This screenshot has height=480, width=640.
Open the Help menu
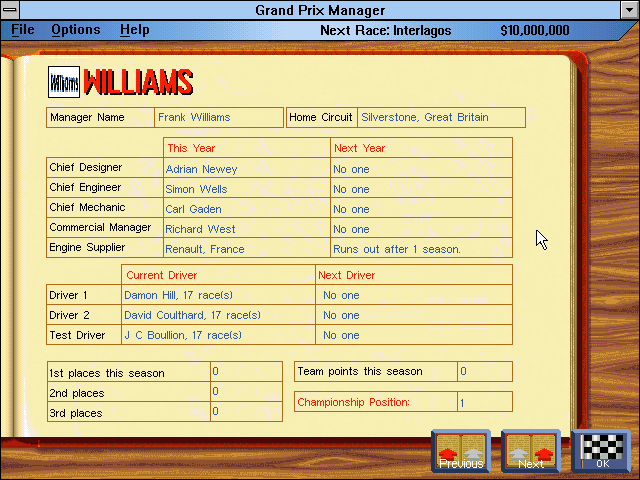135,30
